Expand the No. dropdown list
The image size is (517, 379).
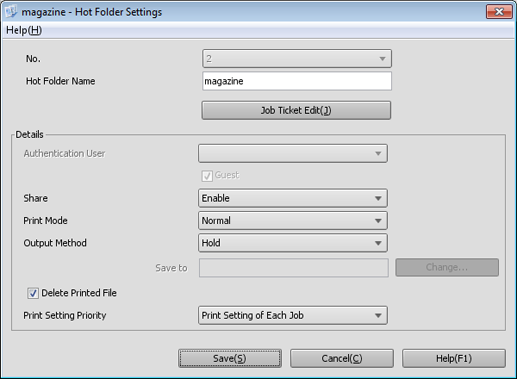pos(297,59)
